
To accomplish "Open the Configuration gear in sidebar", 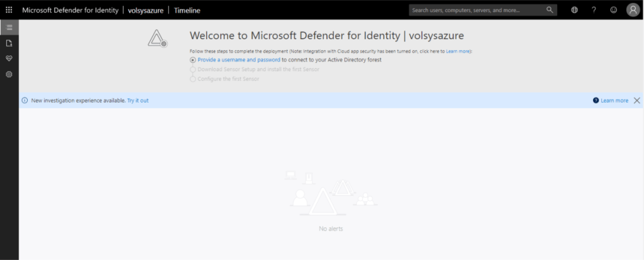I will [9, 74].
